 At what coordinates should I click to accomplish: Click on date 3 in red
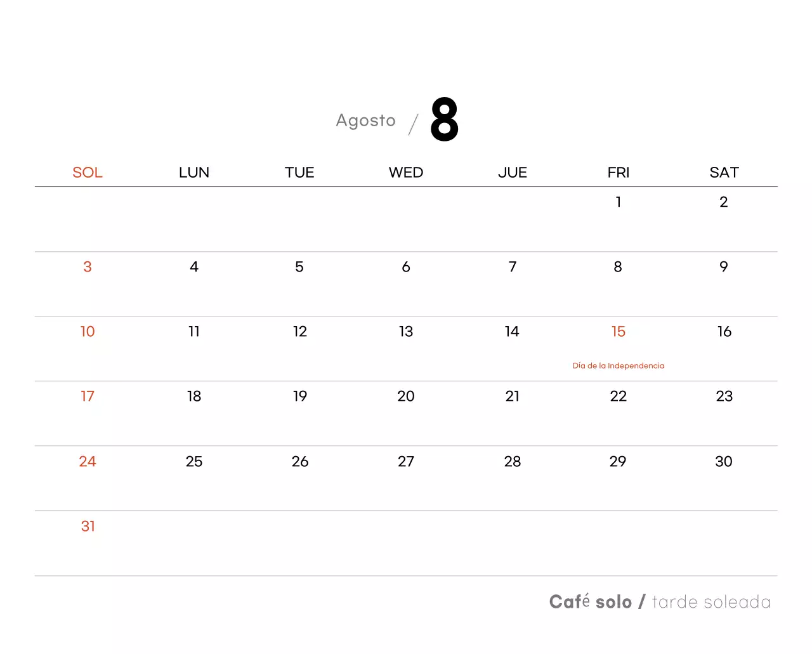click(x=88, y=267)
